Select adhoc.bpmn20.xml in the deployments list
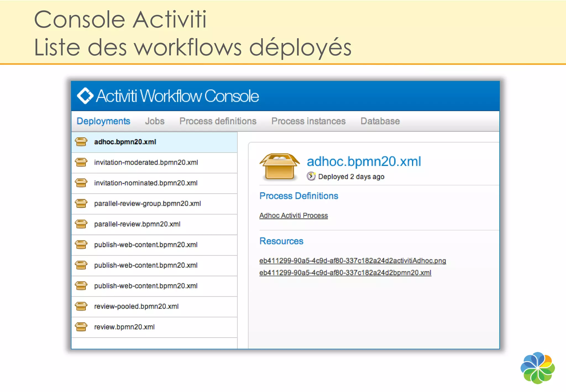 click(x=154, y=142)
